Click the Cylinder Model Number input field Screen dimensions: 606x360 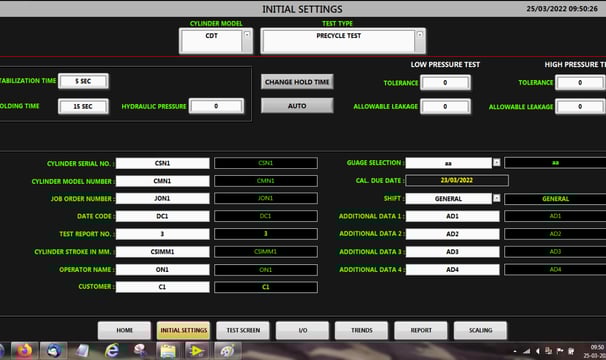(162, 181)
